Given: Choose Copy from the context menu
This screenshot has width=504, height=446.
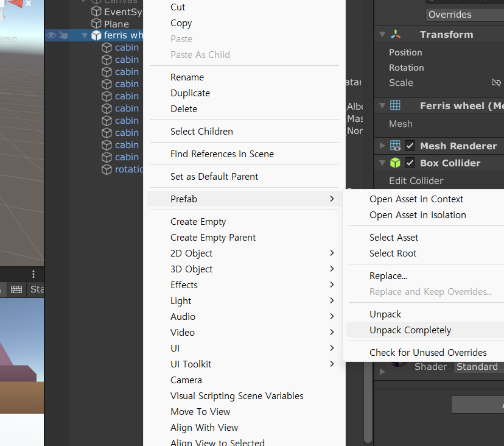Looking at the screenshot, I should 244,23.
